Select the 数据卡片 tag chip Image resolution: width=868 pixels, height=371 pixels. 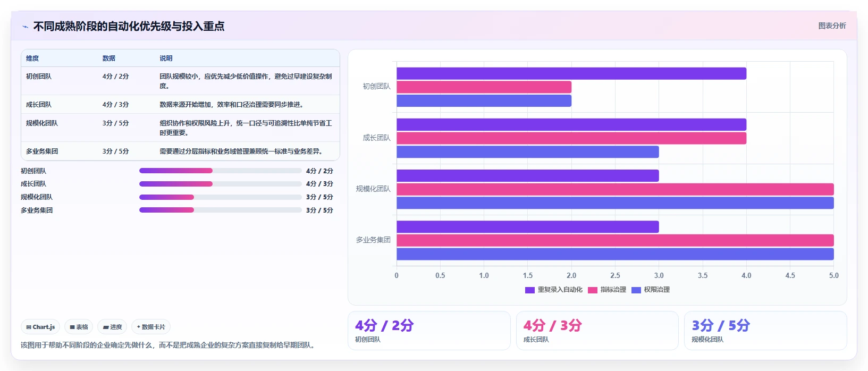(x=151, y=327)
